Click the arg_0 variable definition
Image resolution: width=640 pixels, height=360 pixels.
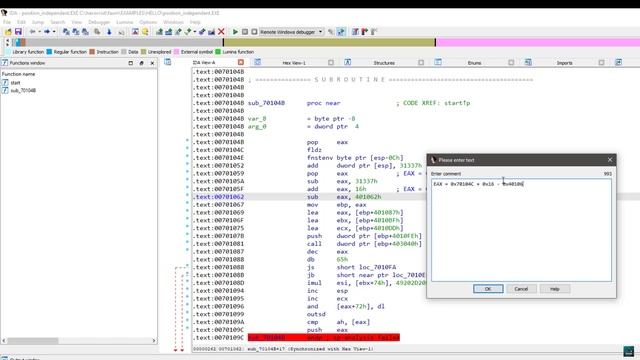257,127
